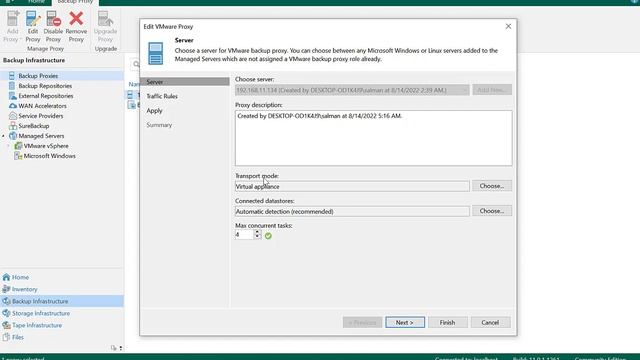Screen dimensions: 640x360
Task: Click the Managed Servers icon
Action: pyautogui.click(x=13, y=136)
